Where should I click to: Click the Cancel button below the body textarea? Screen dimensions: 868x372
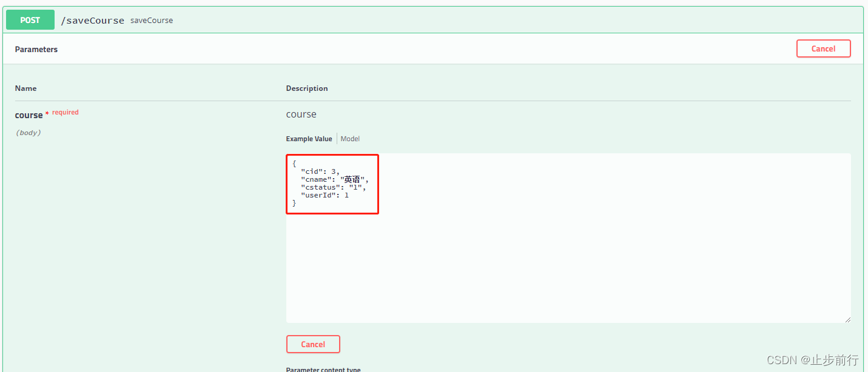coord(313,344)
